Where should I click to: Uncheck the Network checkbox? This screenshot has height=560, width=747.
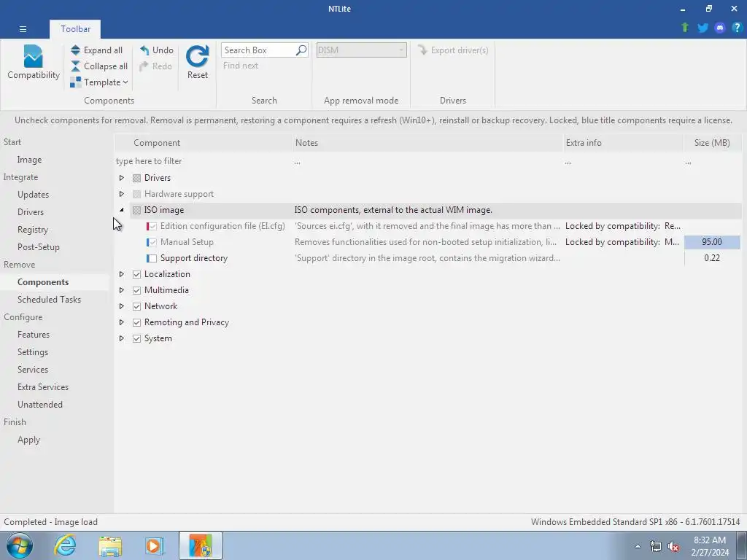click(136, 306)
